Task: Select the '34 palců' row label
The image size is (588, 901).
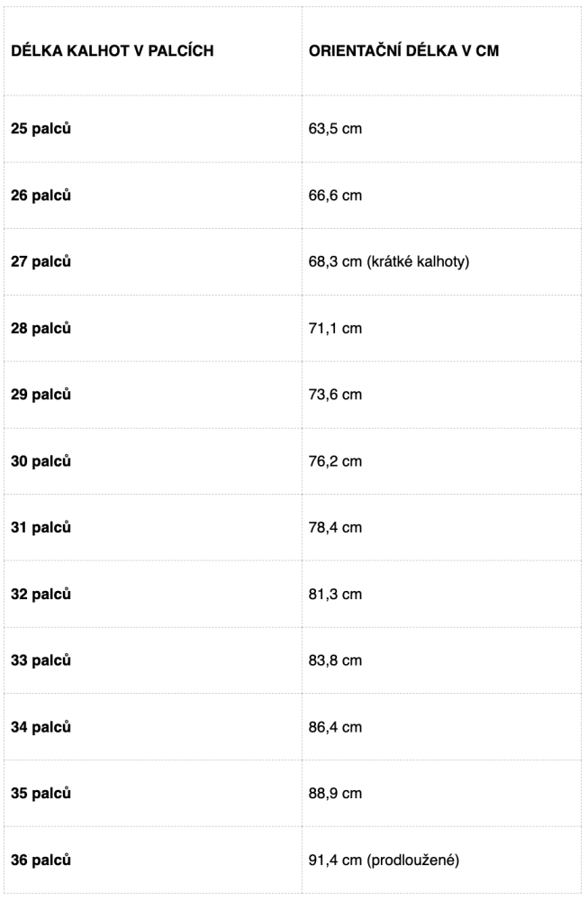Action: [x=41, y=727]
